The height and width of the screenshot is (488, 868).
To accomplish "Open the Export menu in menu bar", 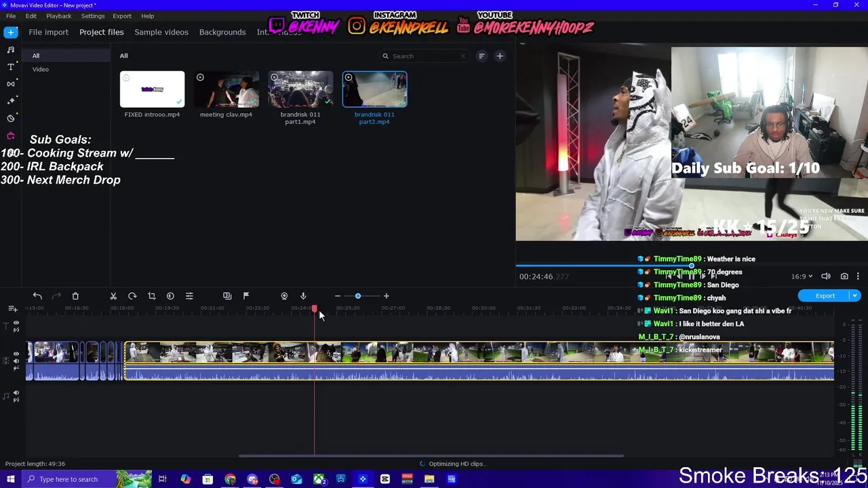I will pyautogui.click(x=122, y=16).
